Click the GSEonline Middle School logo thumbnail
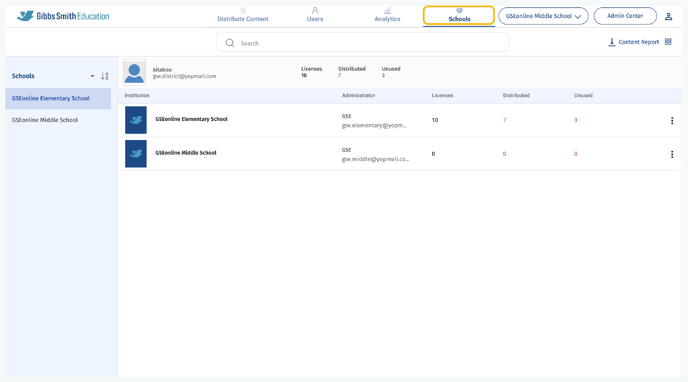This screenshot has height=382, width=688. tap(136, 154)
